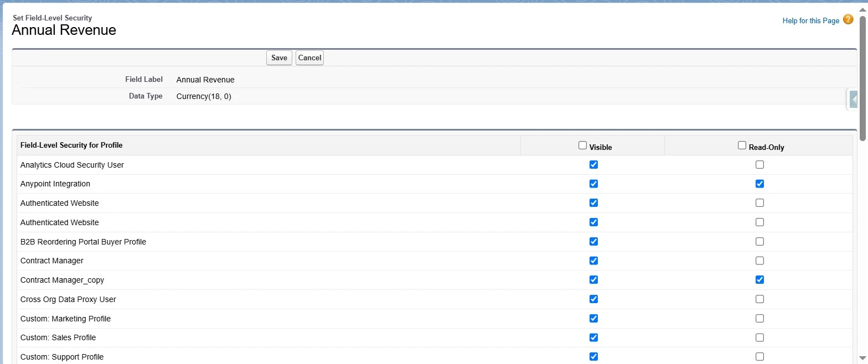Viewport: 868px width, 364px height.
Task: Enable Read-Only for Analytics Cloud Security User
Action: 759,165
